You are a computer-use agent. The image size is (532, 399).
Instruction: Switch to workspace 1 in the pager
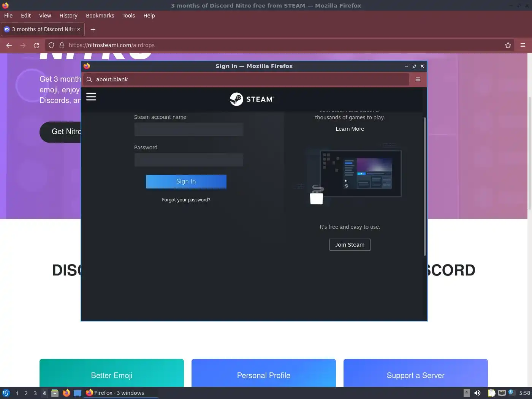point(17,393)
